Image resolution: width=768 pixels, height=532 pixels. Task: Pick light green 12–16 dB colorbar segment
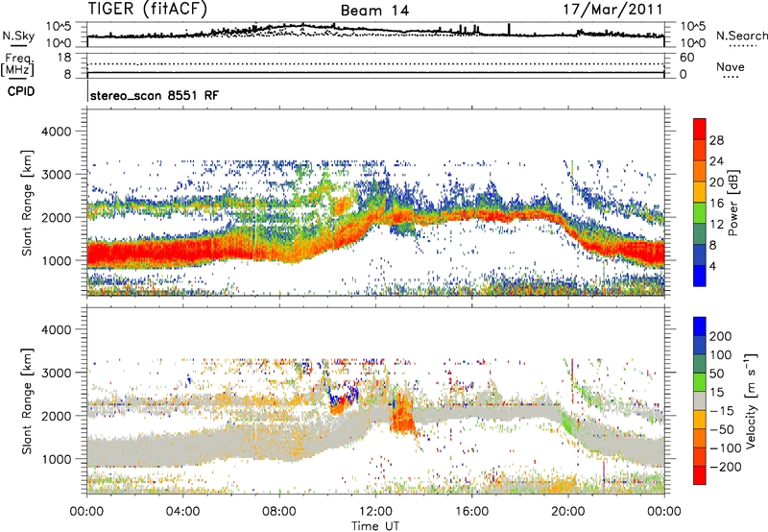pyautogui.click(x=700, y=213)
